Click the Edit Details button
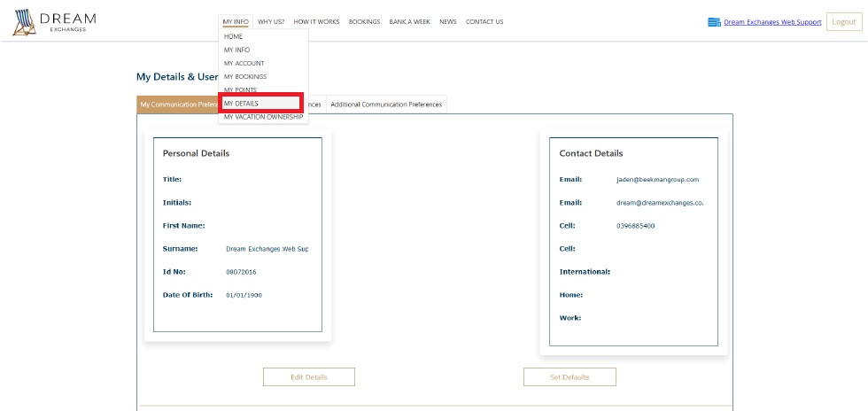868x411 pixels. pyautogui.click(x=309, y=376)
